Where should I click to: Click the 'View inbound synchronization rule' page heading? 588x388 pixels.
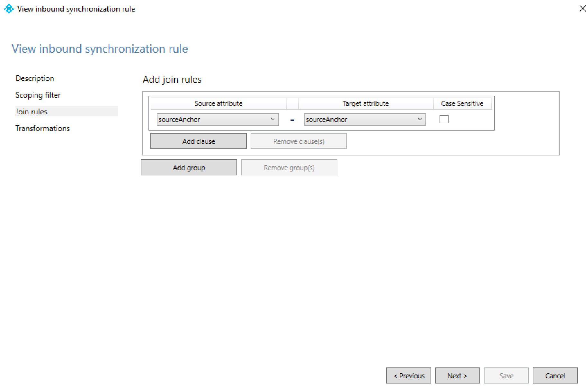[100, 49]
